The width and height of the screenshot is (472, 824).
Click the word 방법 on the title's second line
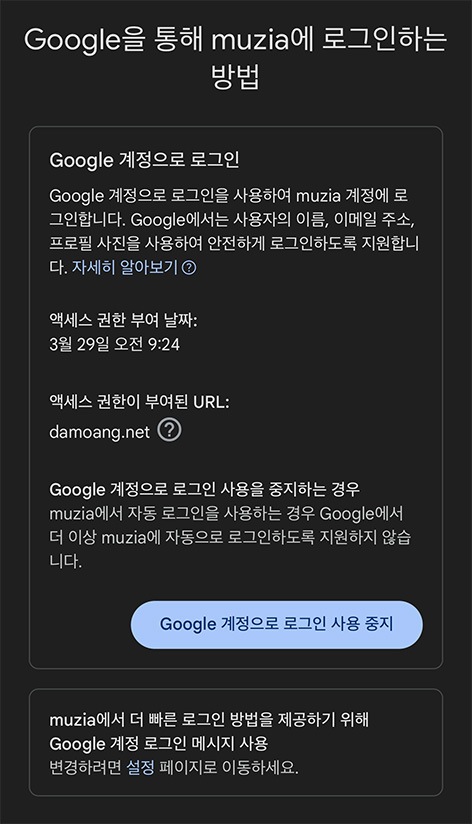[x=235, y=77]
